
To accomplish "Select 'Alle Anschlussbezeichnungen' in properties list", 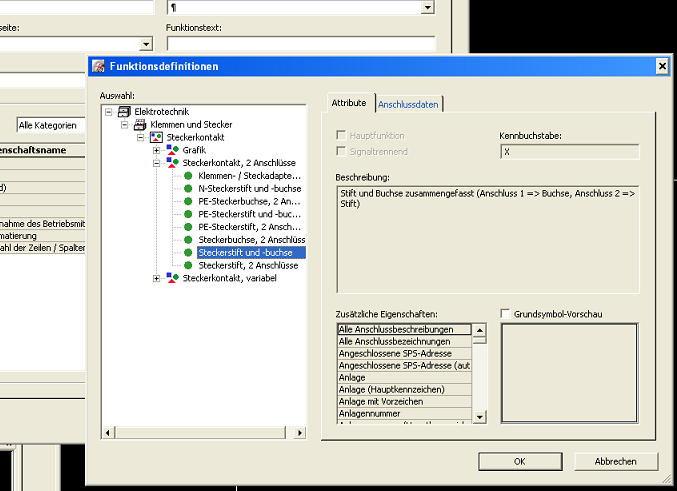I will click(404, 341).
